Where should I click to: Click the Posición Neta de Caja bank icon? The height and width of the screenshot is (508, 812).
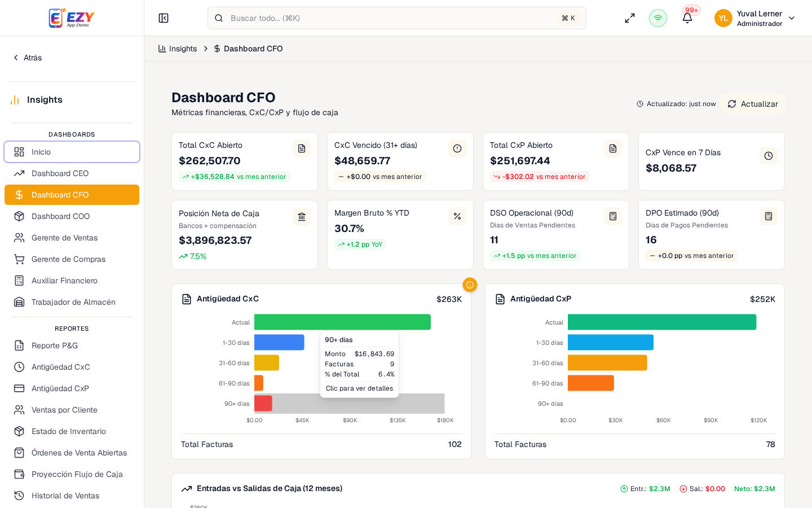tap(302, 217)
